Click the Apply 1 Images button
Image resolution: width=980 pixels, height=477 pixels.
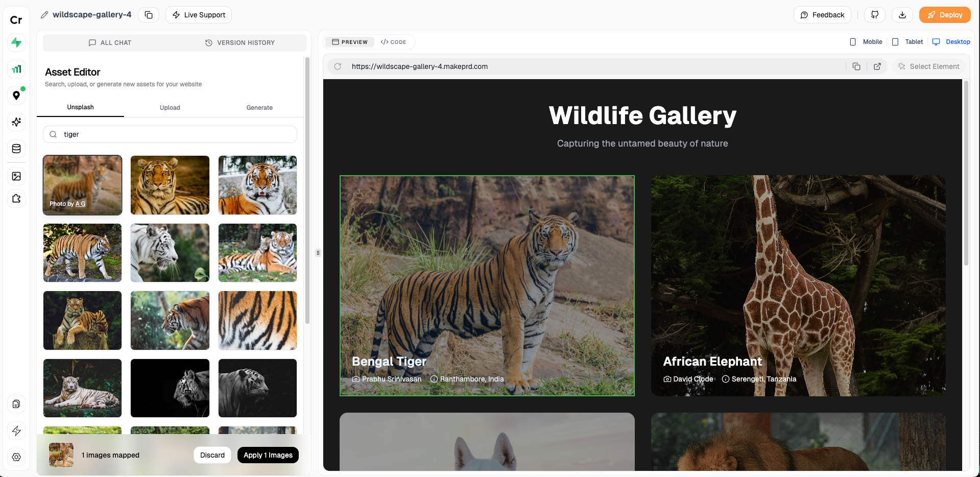point(268,455)
